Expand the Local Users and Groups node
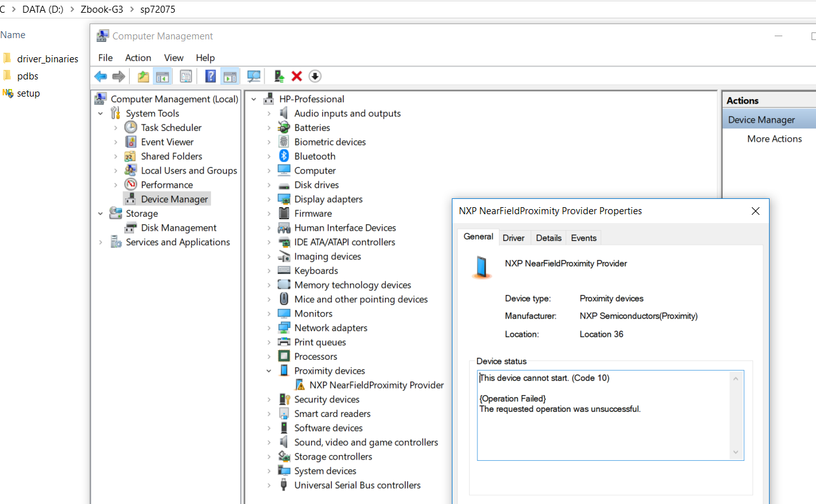816x504 pixels. point(116,171)
